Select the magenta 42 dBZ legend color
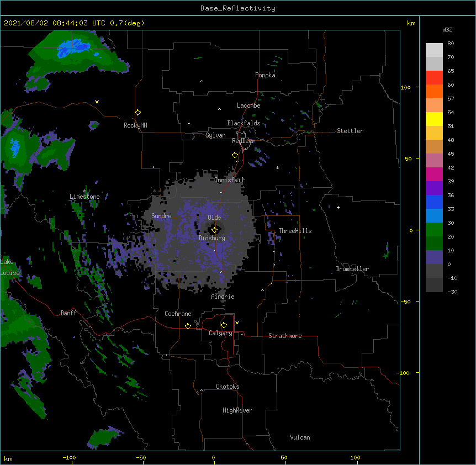The height and width of the screenshot is (465, 476). 434,174
